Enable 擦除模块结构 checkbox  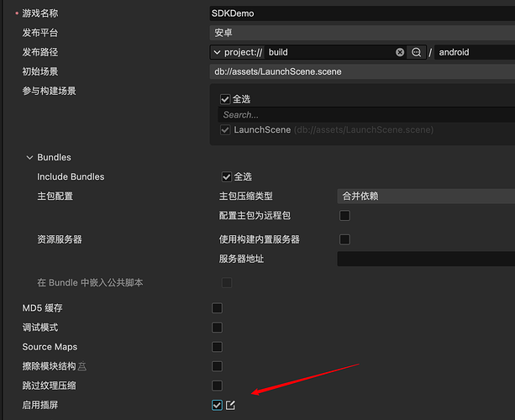point(217,366)
